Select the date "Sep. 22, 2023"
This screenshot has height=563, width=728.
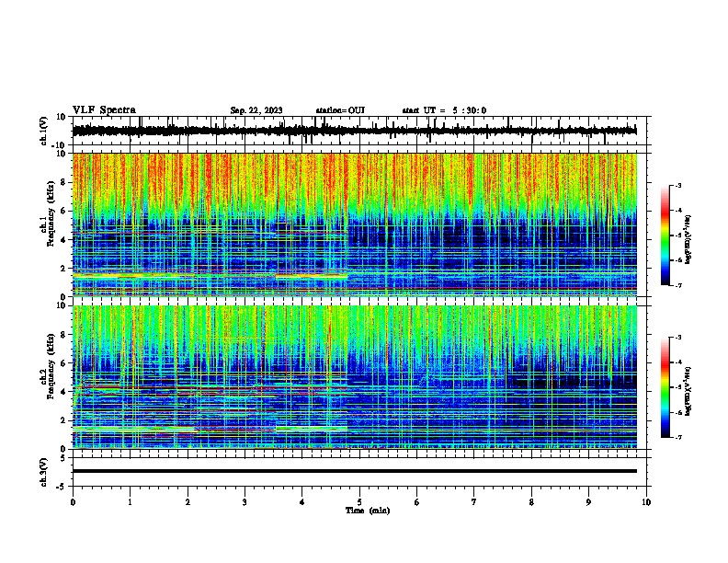(x=256, y=110)
